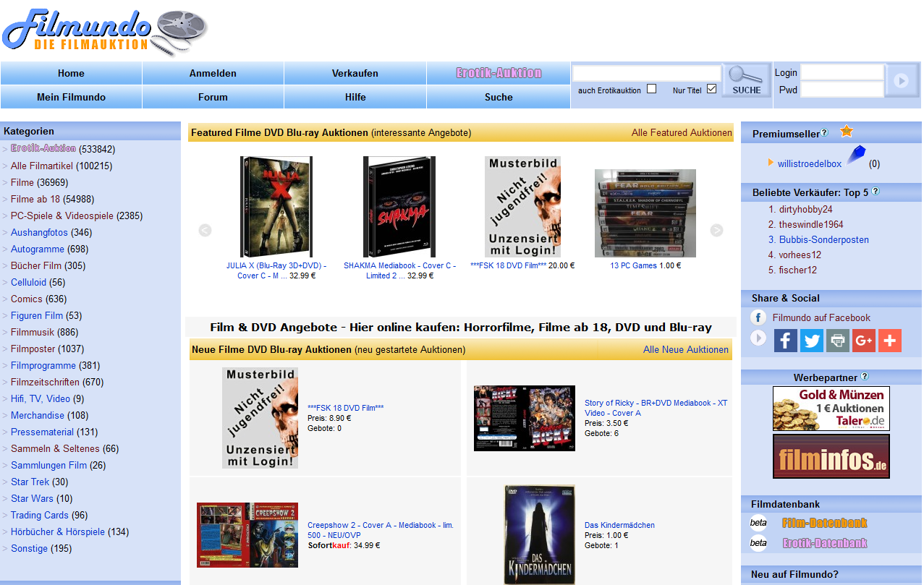Viewport: 924px width, 585px height.
Task: Open Filmundo auf Facebook link
Action: pyautogui.click(x=821, y=318)
